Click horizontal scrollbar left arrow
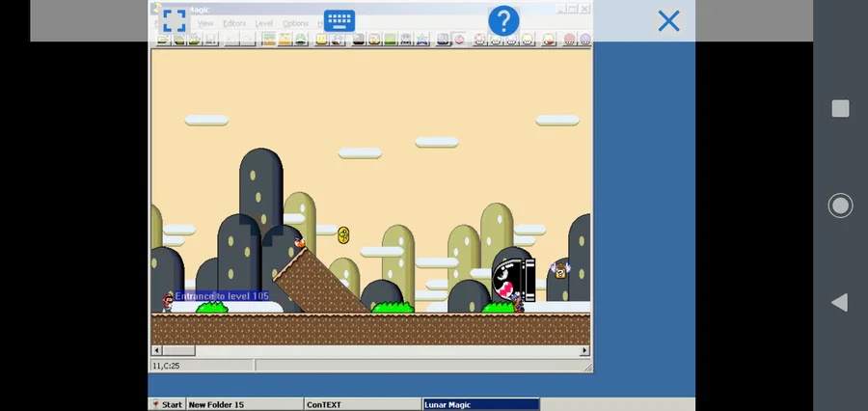 click(156, 350)
